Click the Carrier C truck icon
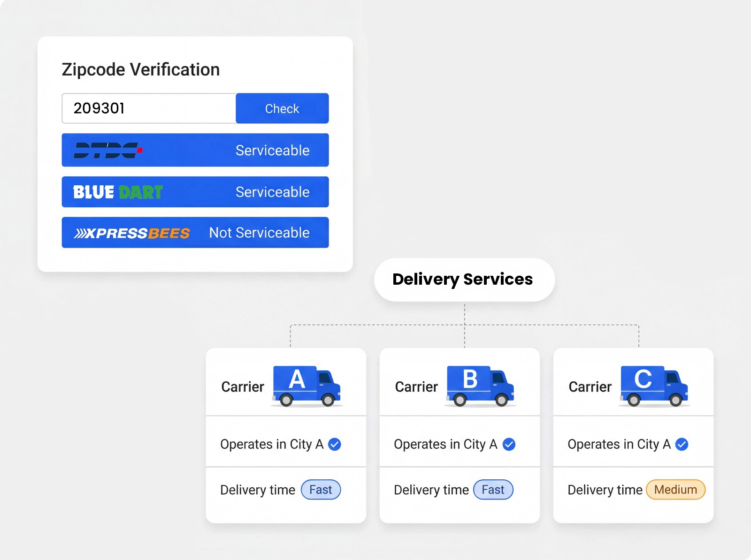The height and width of the screenshot is (560, 751). point(652,385)
